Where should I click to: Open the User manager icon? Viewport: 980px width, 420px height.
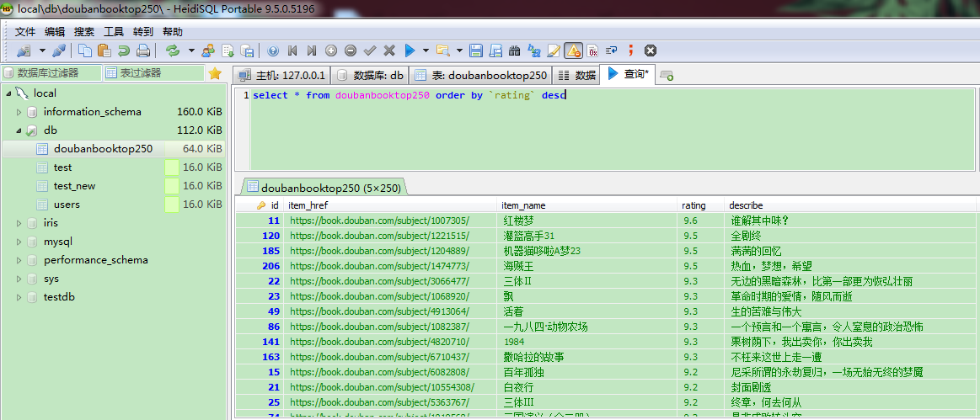pyautogui.click(x=208, y=51)
